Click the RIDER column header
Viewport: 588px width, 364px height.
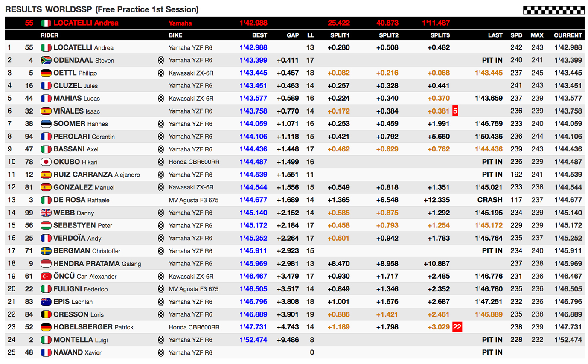(49, 35)
